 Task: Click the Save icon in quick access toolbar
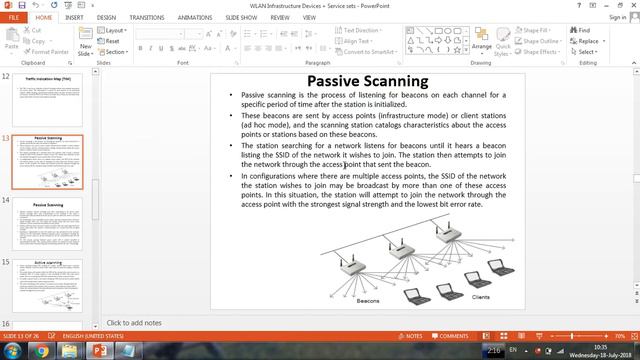(22, 5)
